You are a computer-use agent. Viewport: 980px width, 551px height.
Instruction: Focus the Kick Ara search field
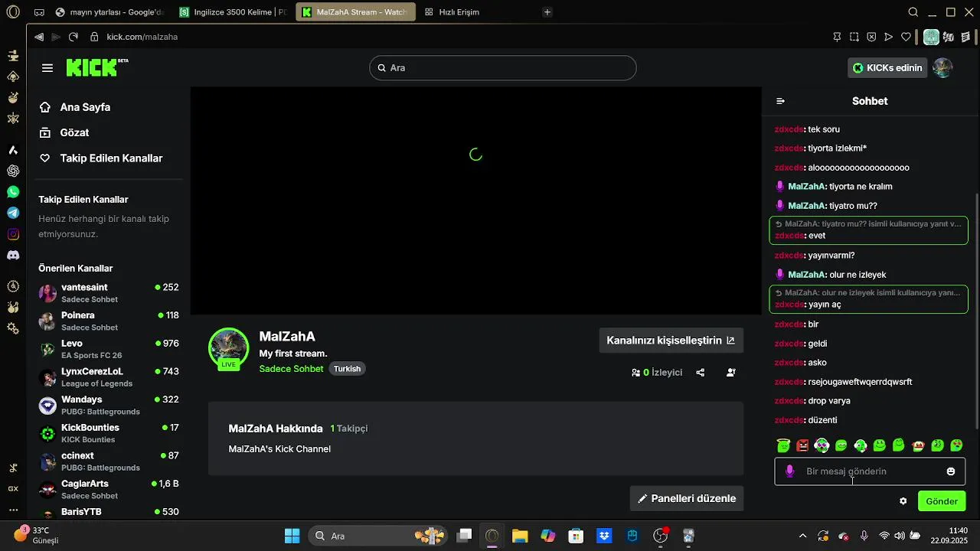[x=503, y=67]
